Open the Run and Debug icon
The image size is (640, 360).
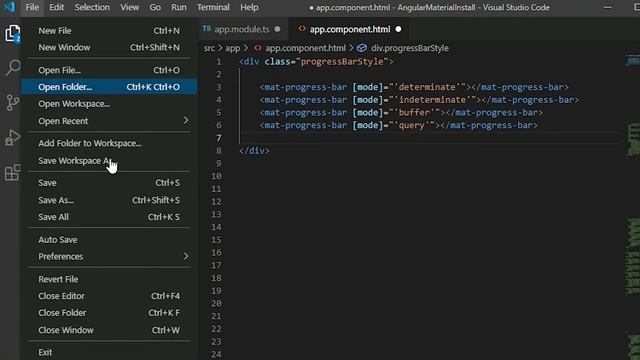pos(13,137)
